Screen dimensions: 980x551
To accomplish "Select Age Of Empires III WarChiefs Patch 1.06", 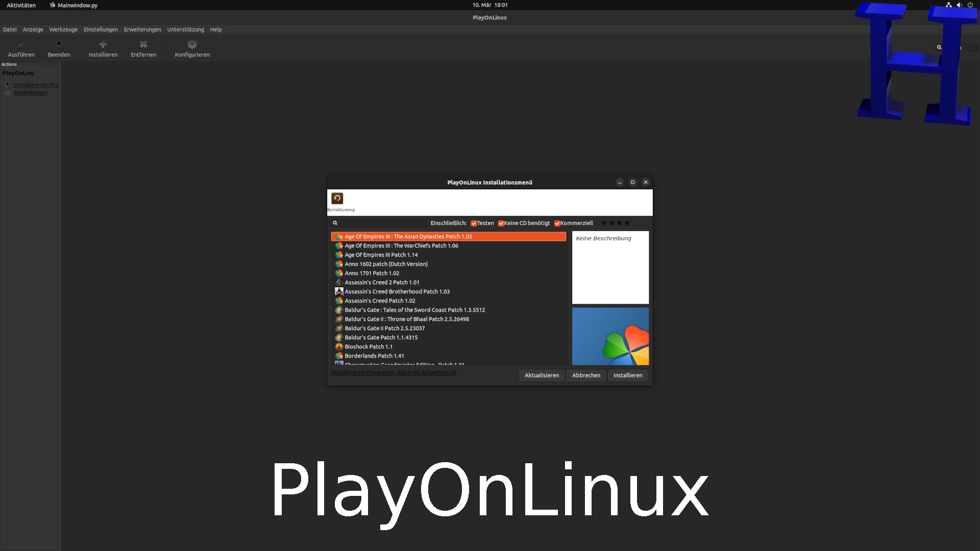I will click(x=448, y=245).
